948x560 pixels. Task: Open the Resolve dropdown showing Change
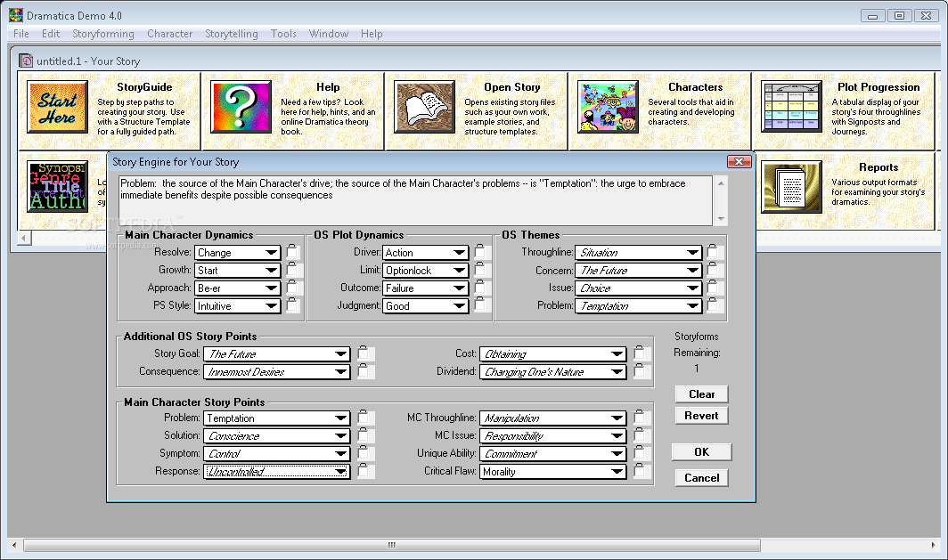(238, 253)
